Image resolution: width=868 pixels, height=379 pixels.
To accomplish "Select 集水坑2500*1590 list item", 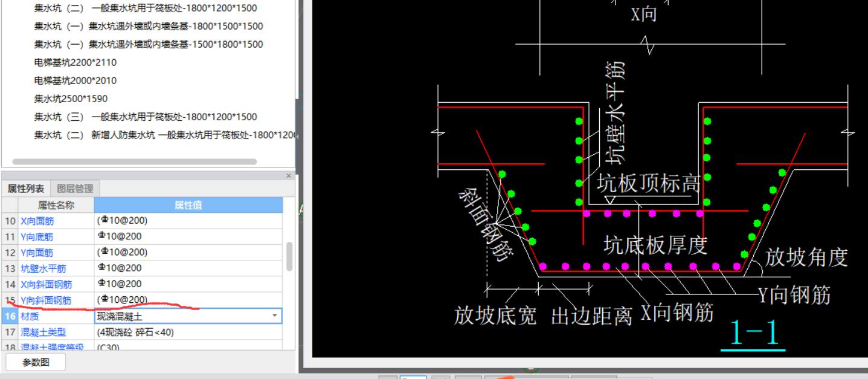I will point(71,99).
